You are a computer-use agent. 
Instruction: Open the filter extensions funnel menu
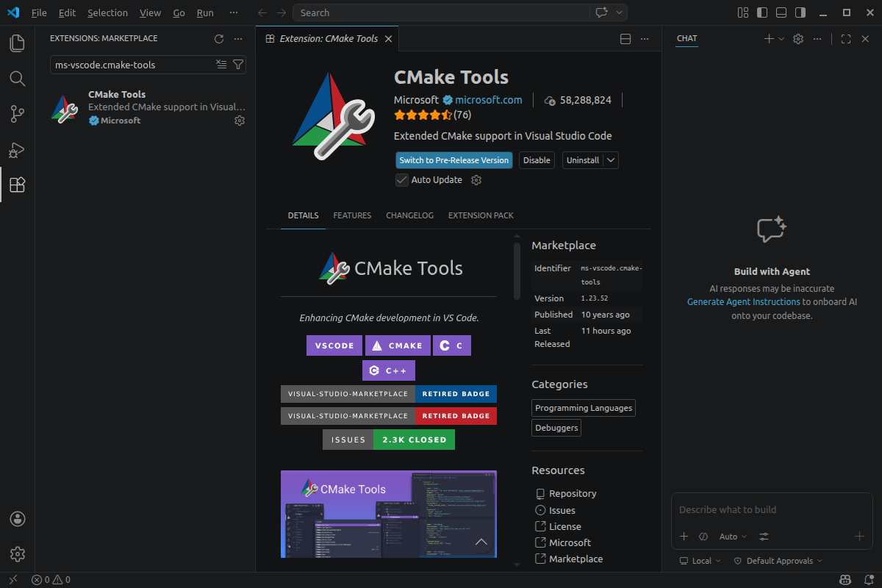(237, 65)
